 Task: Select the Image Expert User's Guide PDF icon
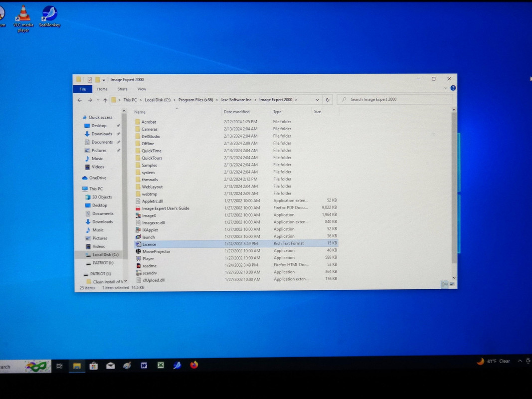[x=138, y=208]
